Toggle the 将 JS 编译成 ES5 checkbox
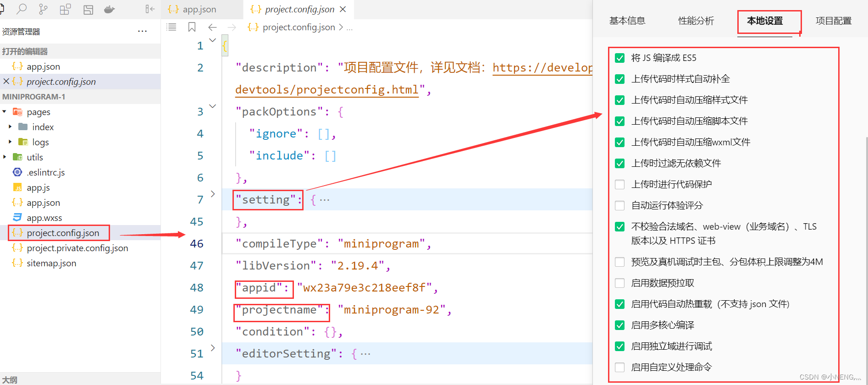The width and height of the screenshot is (868, 385). [619, 58]
